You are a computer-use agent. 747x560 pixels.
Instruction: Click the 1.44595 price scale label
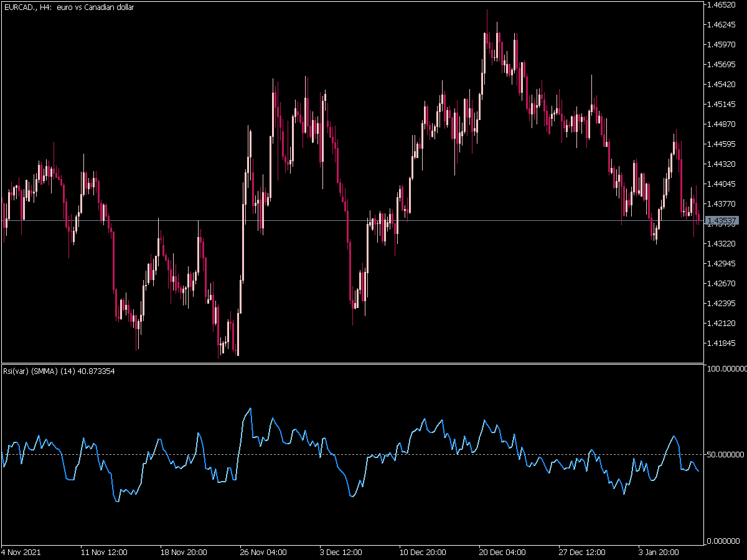[x=723, y=144]
